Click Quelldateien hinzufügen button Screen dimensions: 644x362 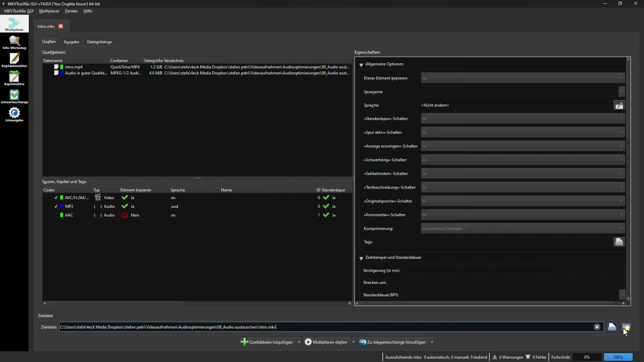pos(268,342)
